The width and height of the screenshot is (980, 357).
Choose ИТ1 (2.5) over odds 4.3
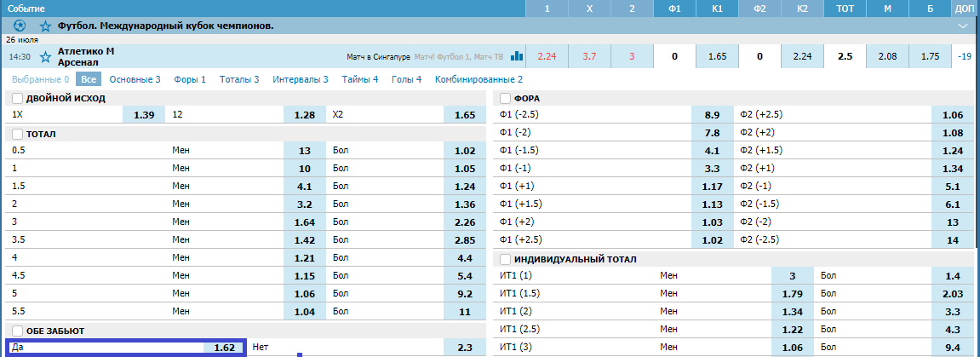coord(952,329)
